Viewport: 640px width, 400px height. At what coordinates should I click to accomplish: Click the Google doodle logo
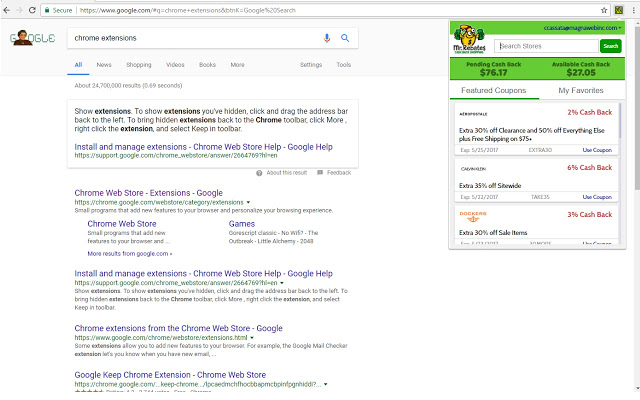pos(32,38)
